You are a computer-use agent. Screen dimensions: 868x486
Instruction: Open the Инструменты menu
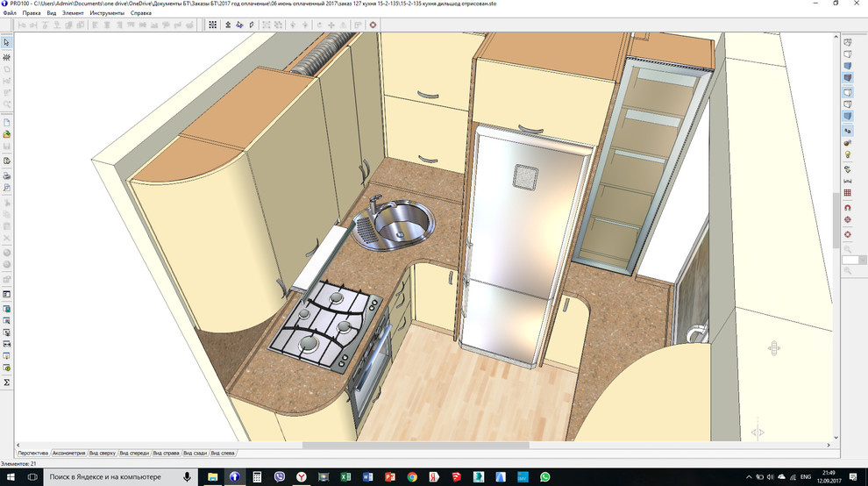pyautogui.click(x=106, y=13)
